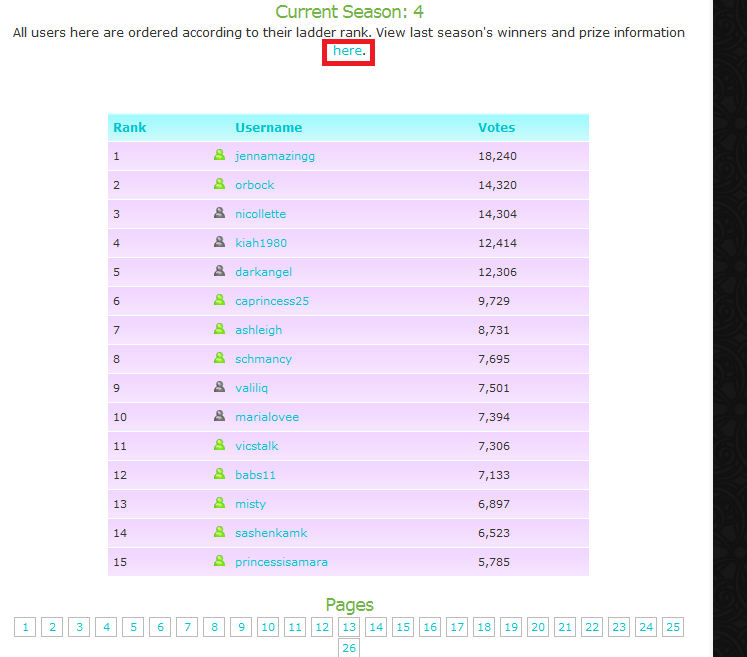Click the 'Current Season: 4' heading

point(349,12)
